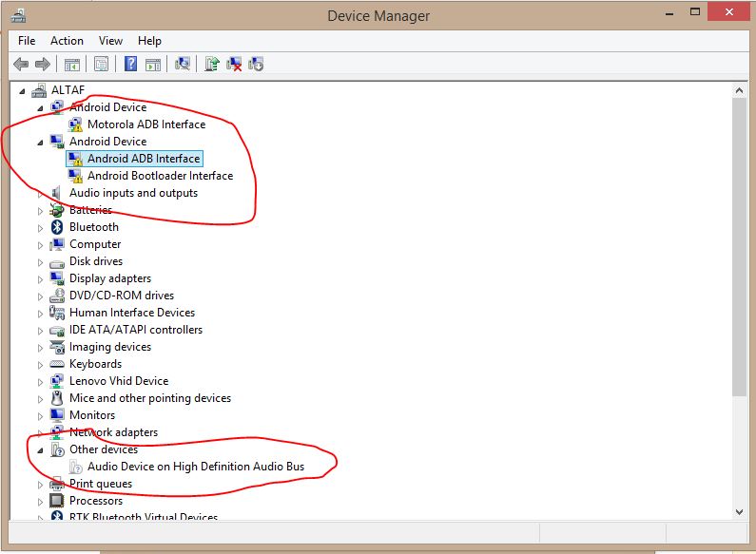
Task: Select the Print queues label
Action: click(101, 483)
